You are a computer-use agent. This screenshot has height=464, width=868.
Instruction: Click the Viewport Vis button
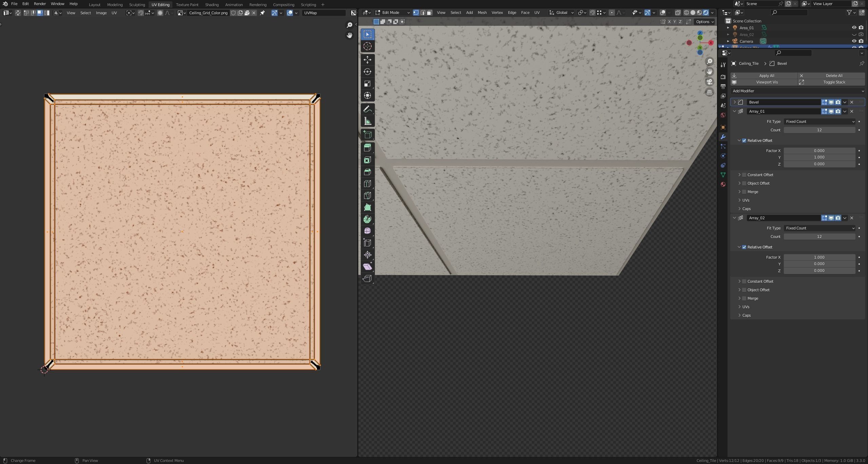[x=764, y=82]
